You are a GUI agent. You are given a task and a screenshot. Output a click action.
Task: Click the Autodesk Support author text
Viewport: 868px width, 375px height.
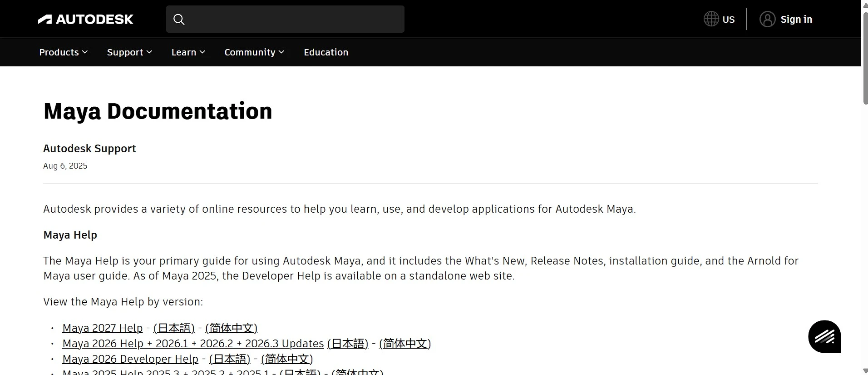[89, 149]
